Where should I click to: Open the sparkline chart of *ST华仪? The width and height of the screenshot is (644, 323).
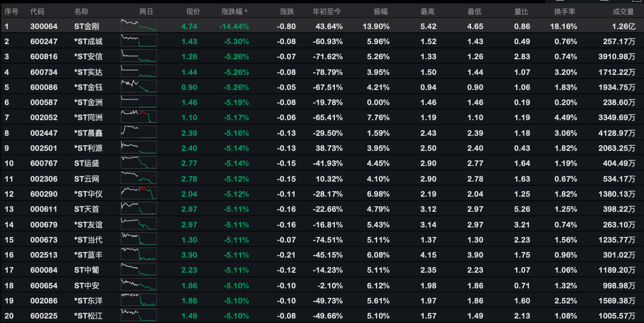point(138,193)
